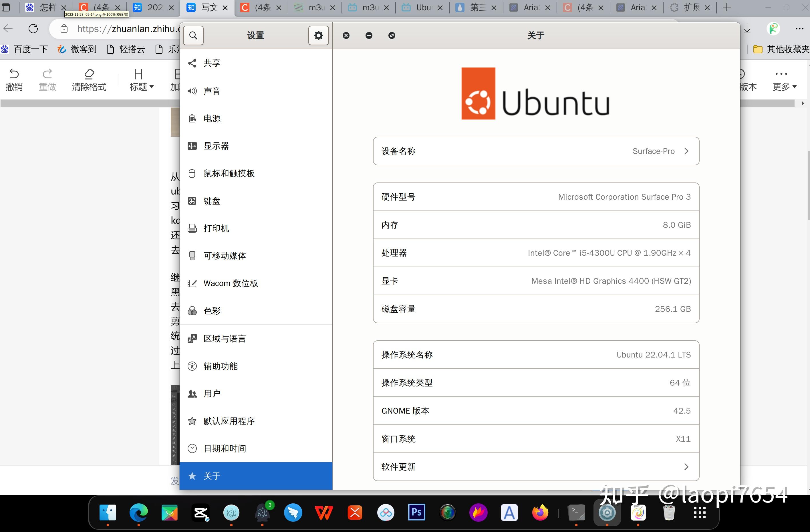
Task: Launch Photoshop from the dock
Action: 416,512
